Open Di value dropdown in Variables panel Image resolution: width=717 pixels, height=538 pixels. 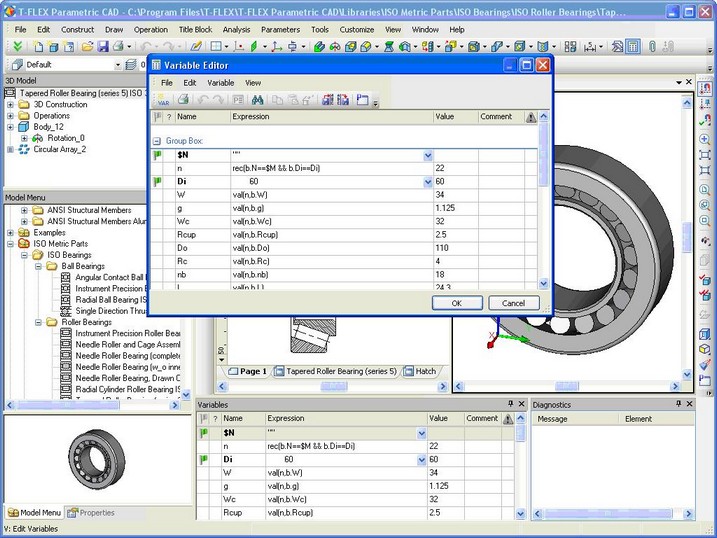[x=422, y=460]
